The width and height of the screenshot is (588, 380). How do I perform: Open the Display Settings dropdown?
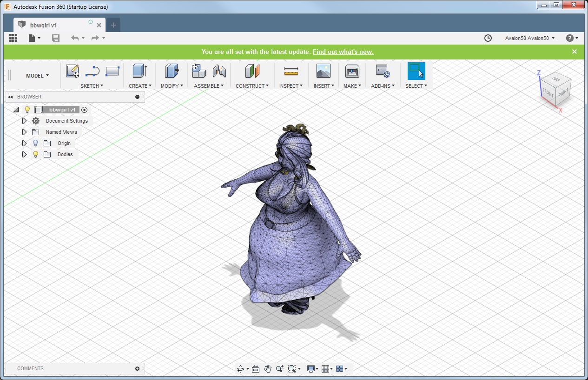click(313, 369)
